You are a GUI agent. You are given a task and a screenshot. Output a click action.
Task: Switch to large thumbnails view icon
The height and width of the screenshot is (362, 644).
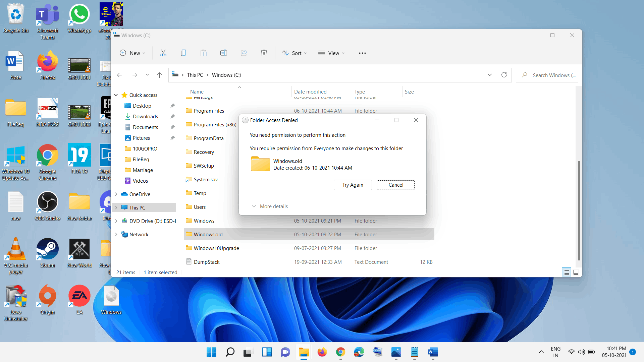[576, 273]
